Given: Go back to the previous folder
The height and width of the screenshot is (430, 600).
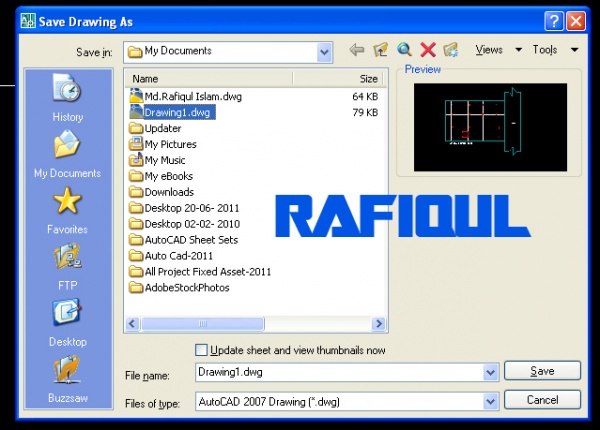Looking at the screenshot, I should tap(357, 50).
